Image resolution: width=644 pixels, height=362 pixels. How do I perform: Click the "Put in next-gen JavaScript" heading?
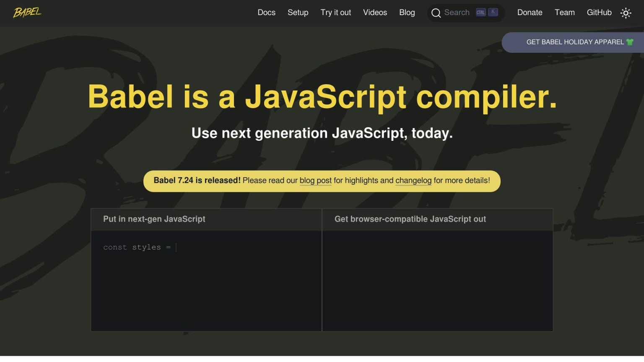154,219
